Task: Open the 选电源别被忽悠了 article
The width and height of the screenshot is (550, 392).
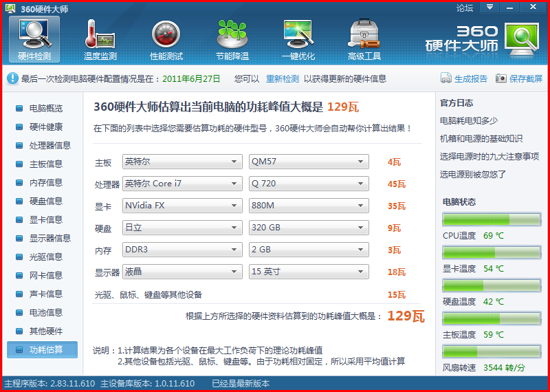Action: 473,175
